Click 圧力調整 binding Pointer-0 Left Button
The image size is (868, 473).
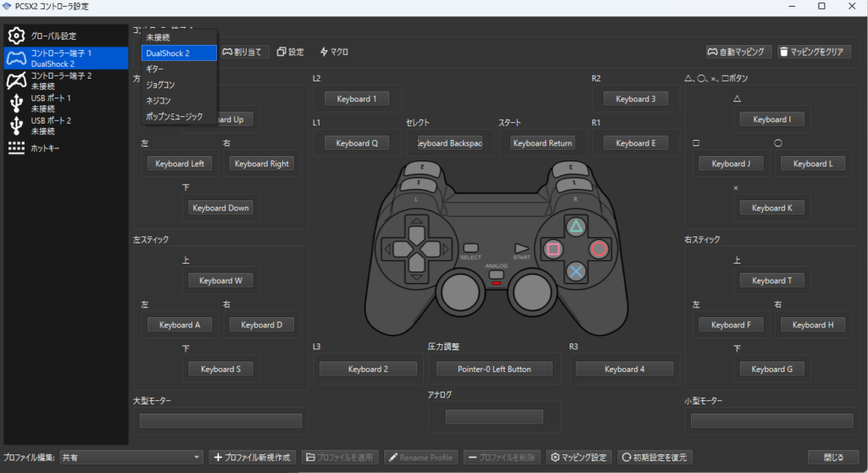[494, 369]
